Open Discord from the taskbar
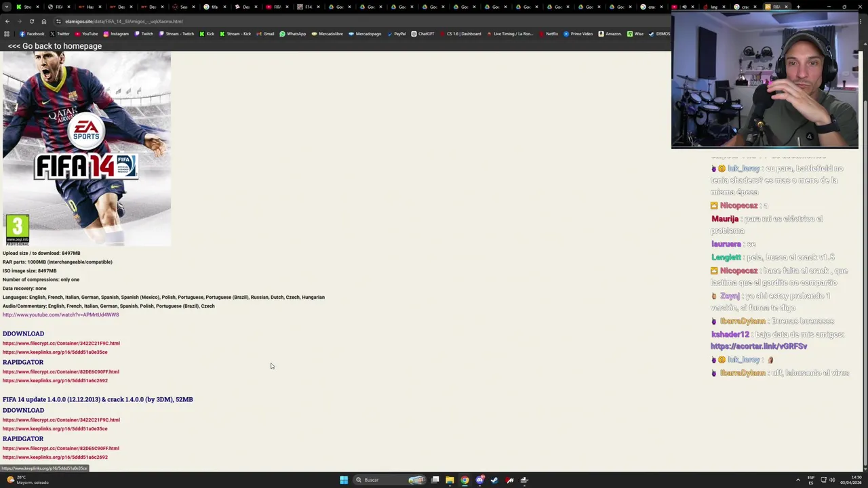 point(479,480)
